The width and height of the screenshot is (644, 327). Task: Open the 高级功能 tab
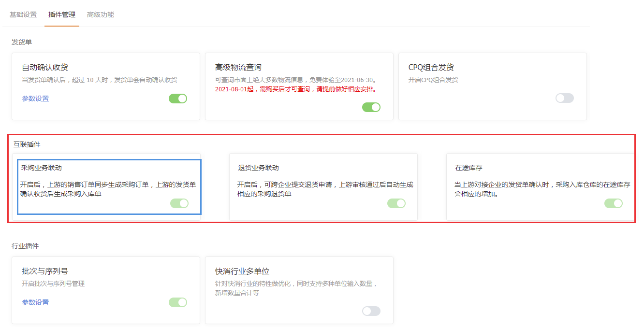coord(100,14)
